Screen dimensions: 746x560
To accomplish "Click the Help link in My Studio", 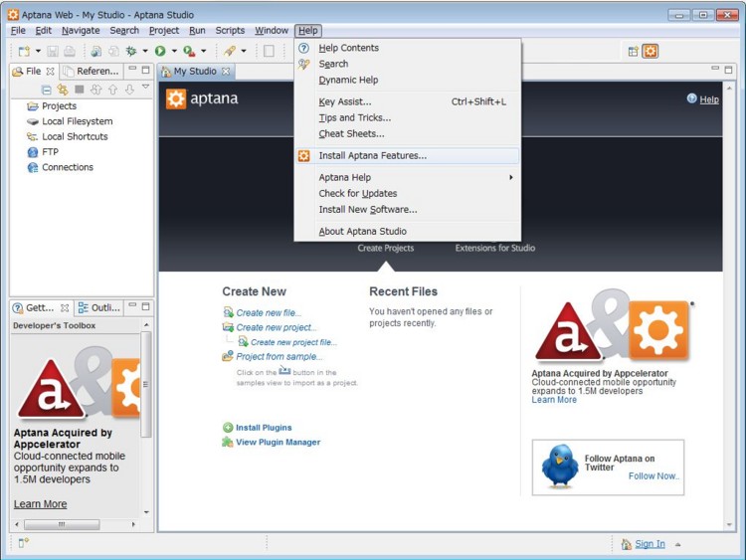I will point(709,99).
